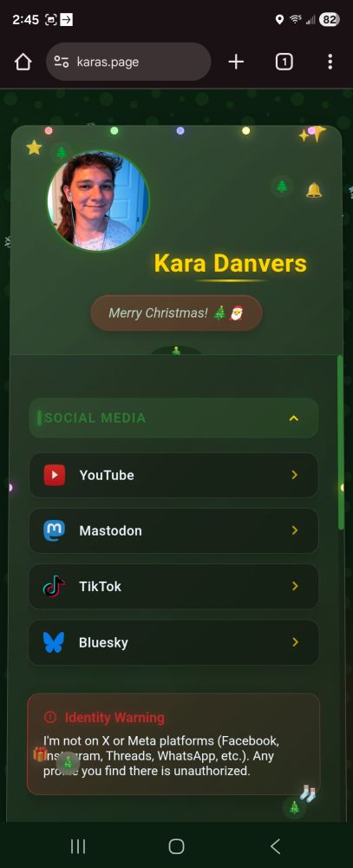
Task: Click the green page scrollbar
Action: pos(340,443)
